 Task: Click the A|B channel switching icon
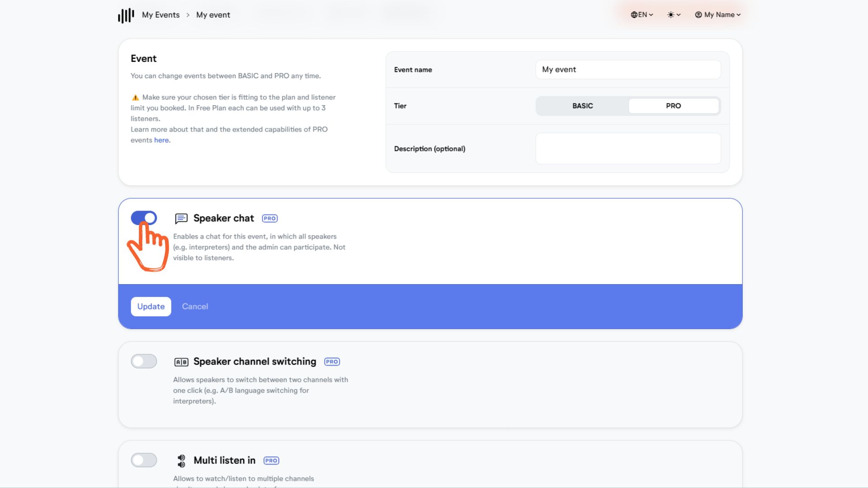click(x=181, y=362)
